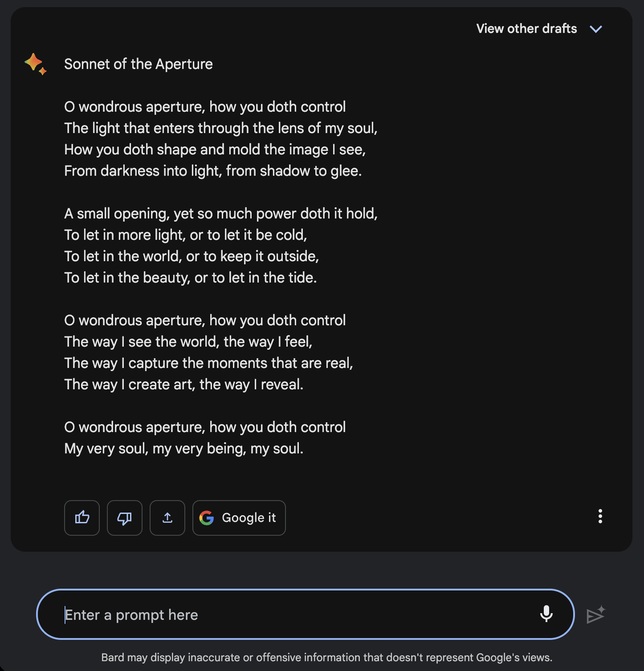Click the Bard inaccurate information disclaimer
644x671 pixels.
(326, 657)
